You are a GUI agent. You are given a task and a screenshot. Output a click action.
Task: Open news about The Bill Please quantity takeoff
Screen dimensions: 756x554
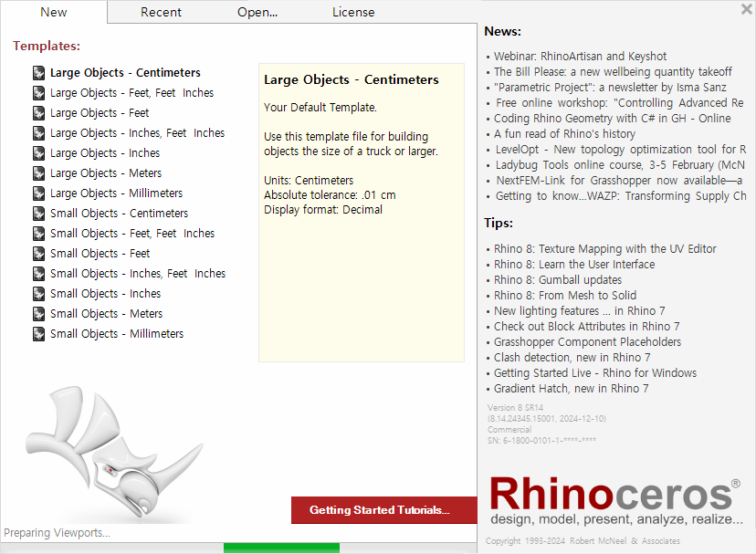pos(613,72)
